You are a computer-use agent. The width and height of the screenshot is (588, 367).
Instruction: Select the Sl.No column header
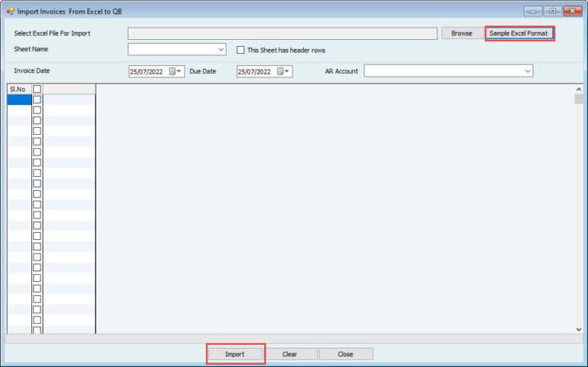click(x=18, y=89)
